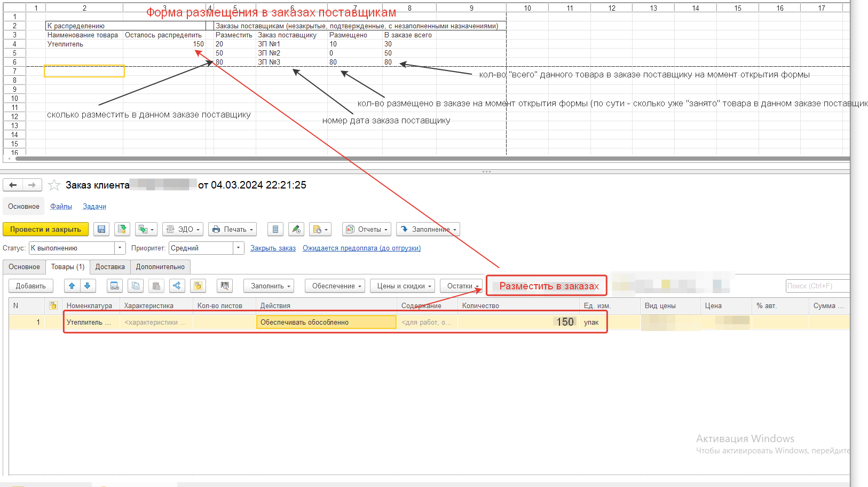
Task: Open the Цены и скидки menu
Action: pos(402,286)
